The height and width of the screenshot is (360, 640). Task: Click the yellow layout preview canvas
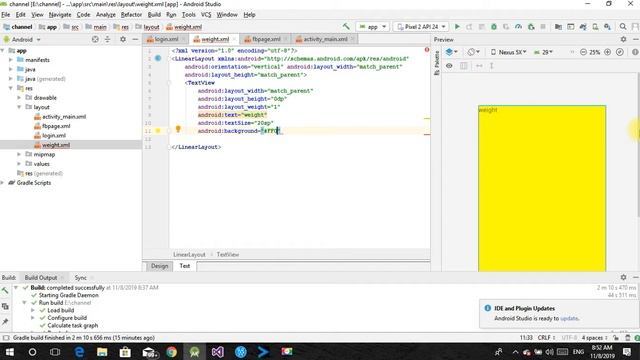click(x=542, y=188)
